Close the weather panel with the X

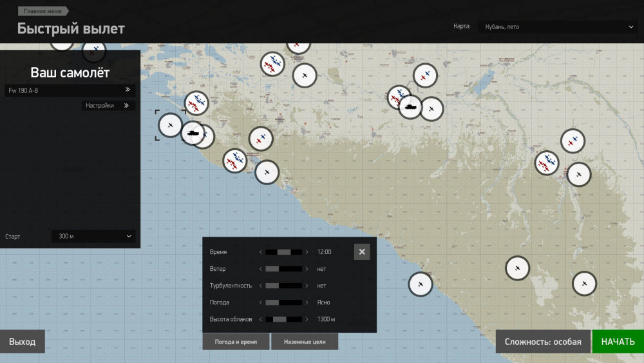[x=362, y=252]
